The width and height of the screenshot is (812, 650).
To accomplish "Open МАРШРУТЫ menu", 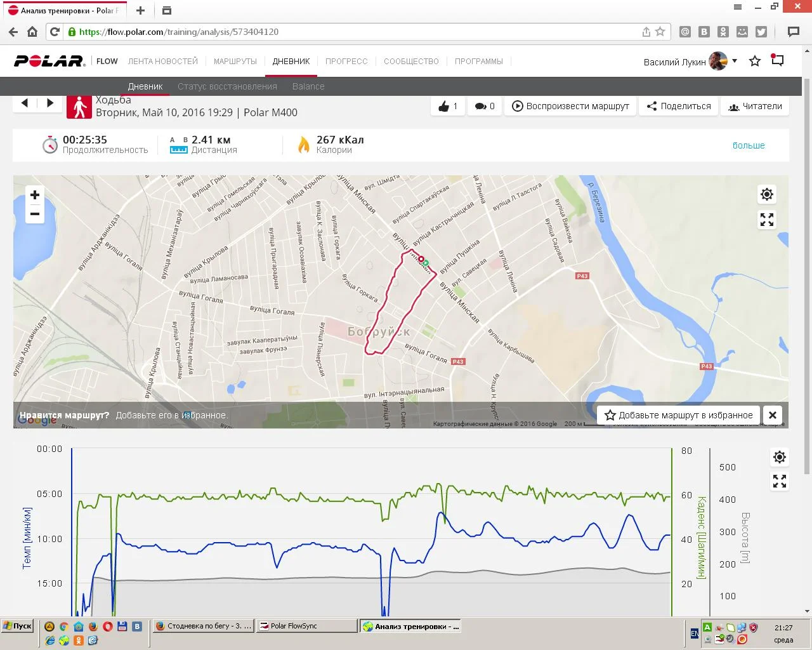I will 235,62.
